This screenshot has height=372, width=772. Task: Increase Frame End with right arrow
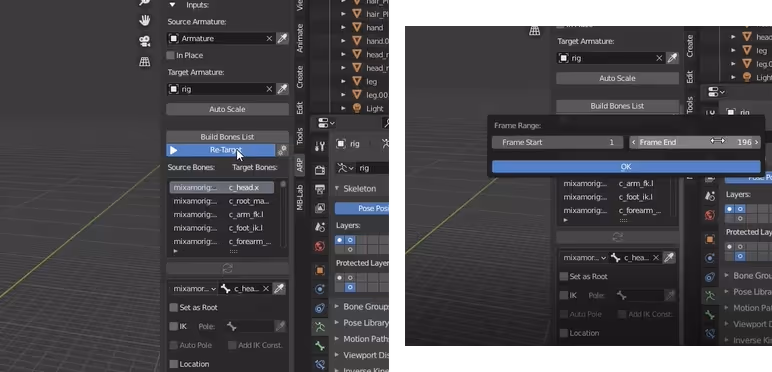pyautogui.click(x=756, y=142)
